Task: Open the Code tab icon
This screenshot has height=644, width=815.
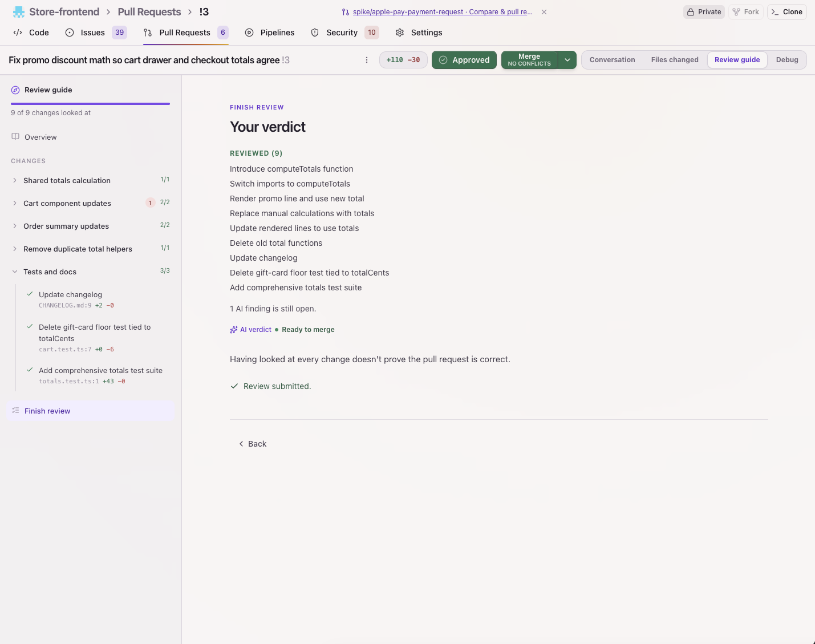Action: (x=18, y=33)
